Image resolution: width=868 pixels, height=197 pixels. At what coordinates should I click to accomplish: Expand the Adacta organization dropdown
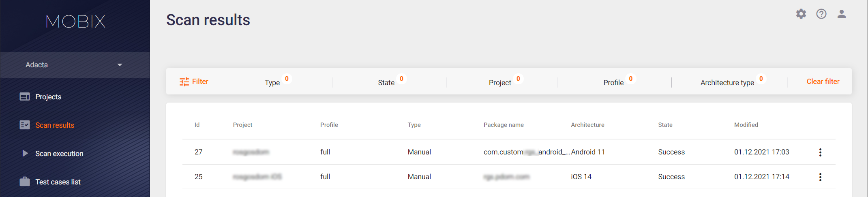pos(75,65)
